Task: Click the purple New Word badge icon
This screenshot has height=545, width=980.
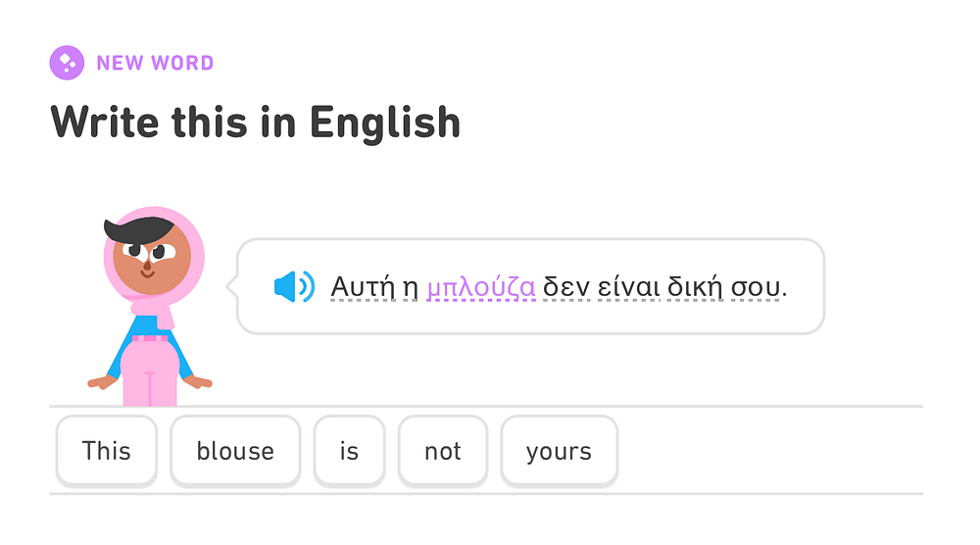Action: coord(67,63)
